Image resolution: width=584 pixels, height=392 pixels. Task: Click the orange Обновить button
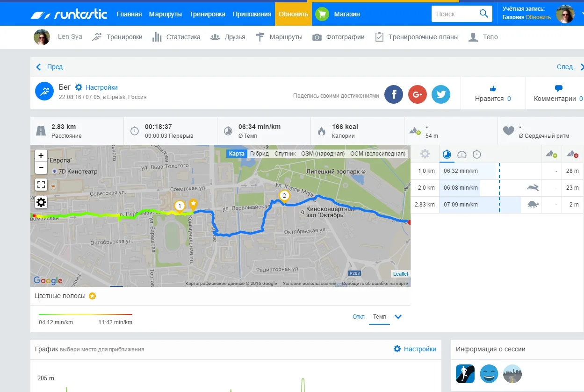[293, 14]
